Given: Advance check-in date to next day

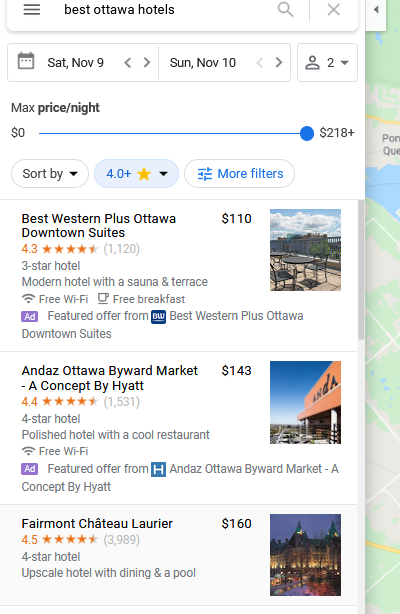Looking at the screenshot, I should point(147,63).
